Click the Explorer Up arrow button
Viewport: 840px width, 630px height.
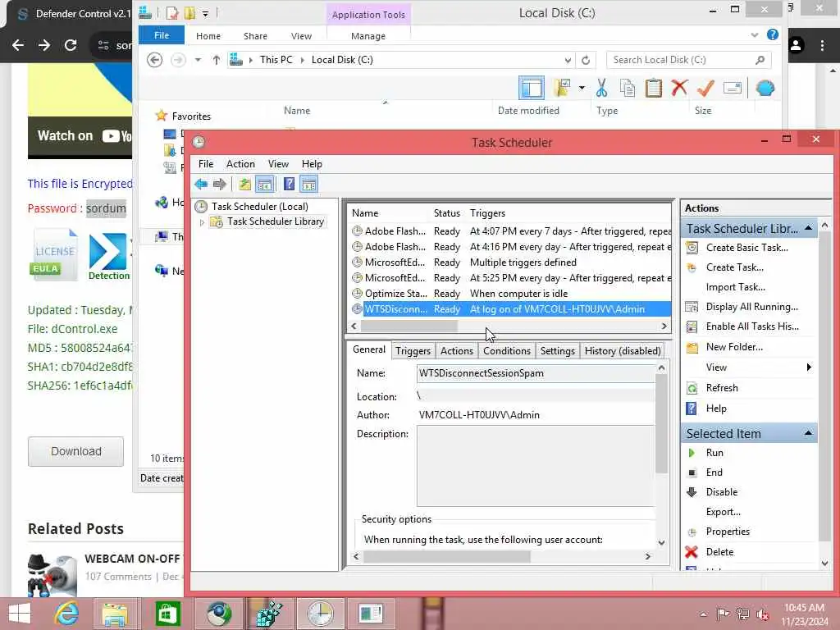click(x=216, y=60)
